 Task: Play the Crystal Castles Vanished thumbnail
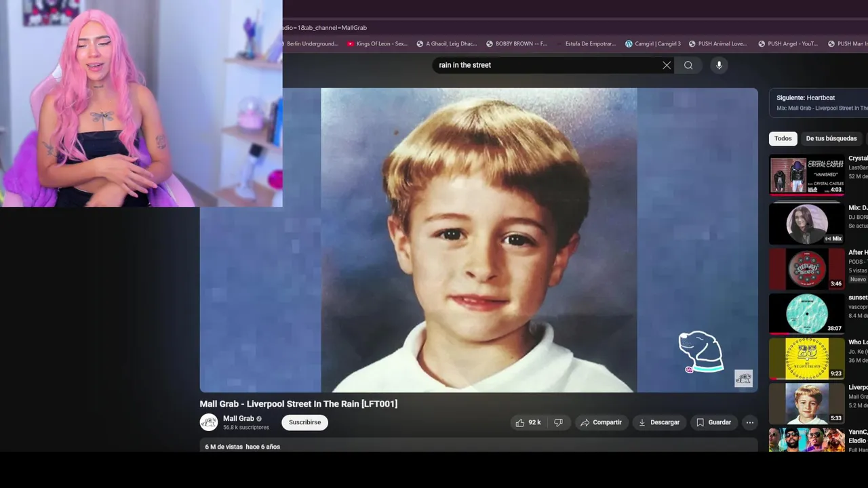tap(807, 176)
